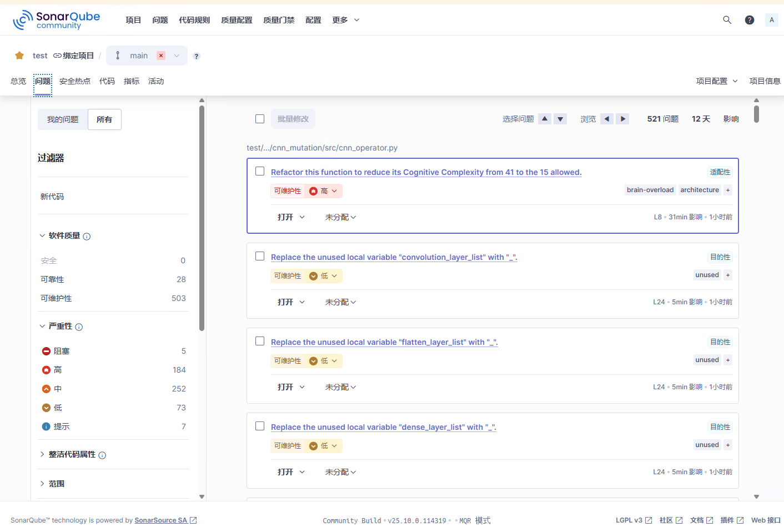Select the Cognitive Complexity issue checkbox
The width and height of the screenshot is (784, 532).
coord(260,171)
